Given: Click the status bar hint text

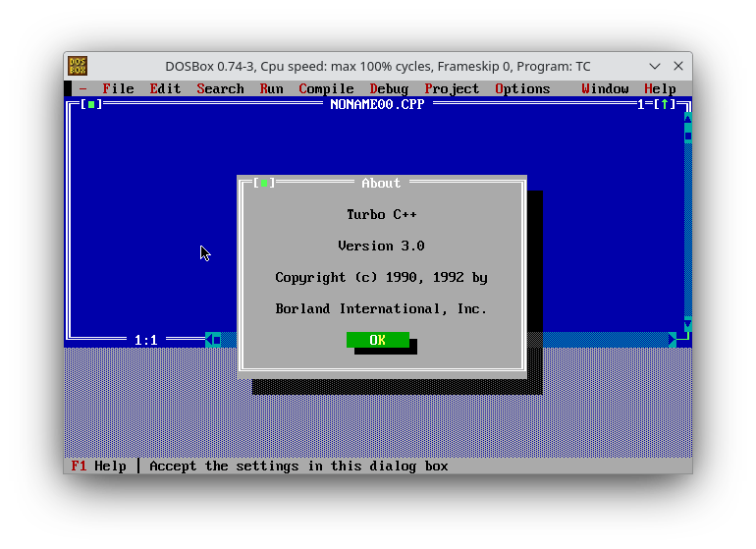Looking at the screenshot, I should pos(298,467).
